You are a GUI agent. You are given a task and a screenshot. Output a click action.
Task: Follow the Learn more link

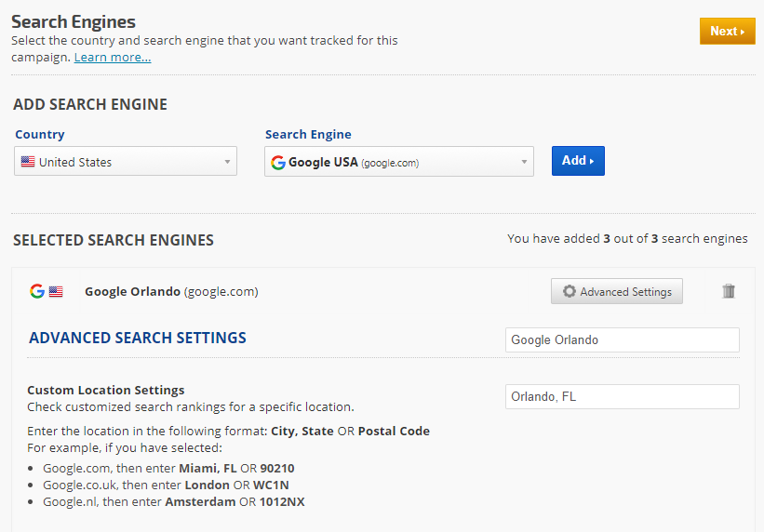113,58
